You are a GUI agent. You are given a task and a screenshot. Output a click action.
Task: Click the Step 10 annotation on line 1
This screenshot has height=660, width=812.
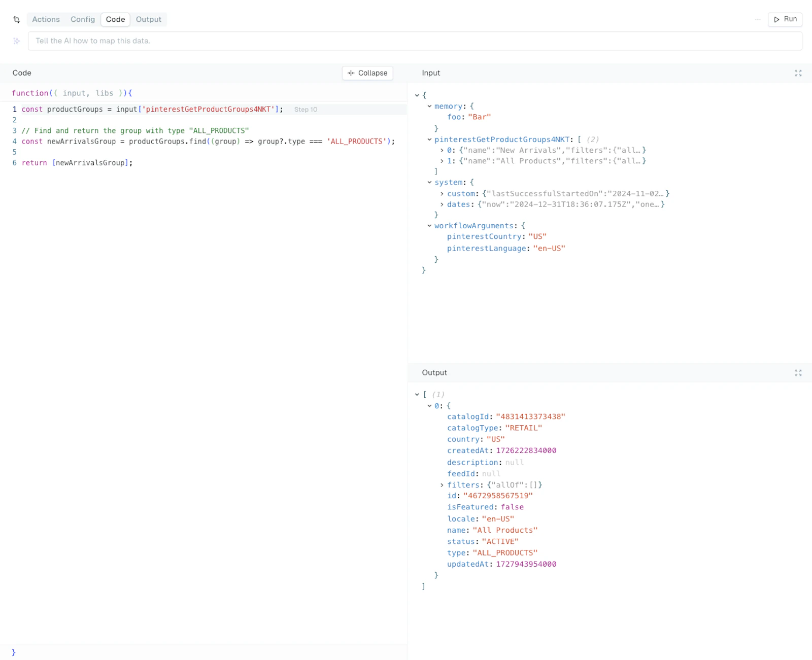point(306,110)
